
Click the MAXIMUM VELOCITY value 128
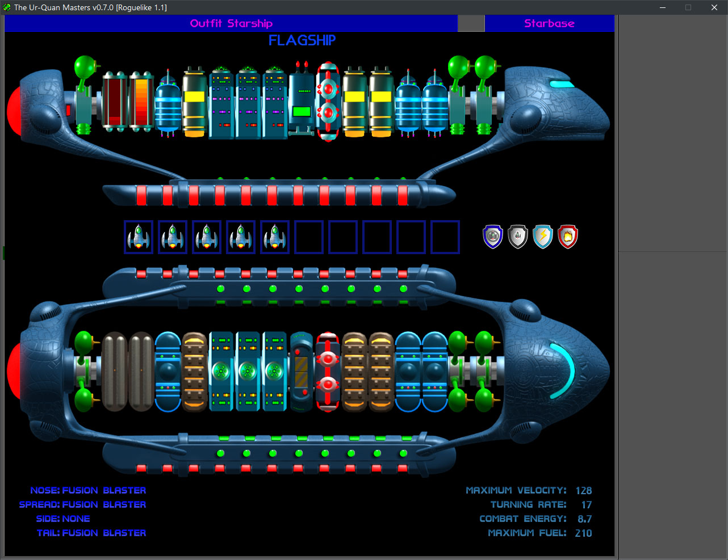[x=584, y=490]
